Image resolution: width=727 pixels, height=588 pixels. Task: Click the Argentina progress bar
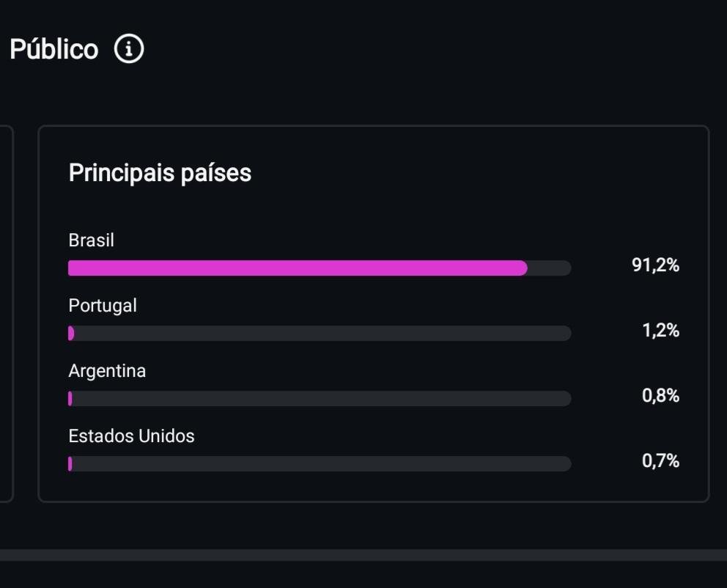[x=320, y=399]
